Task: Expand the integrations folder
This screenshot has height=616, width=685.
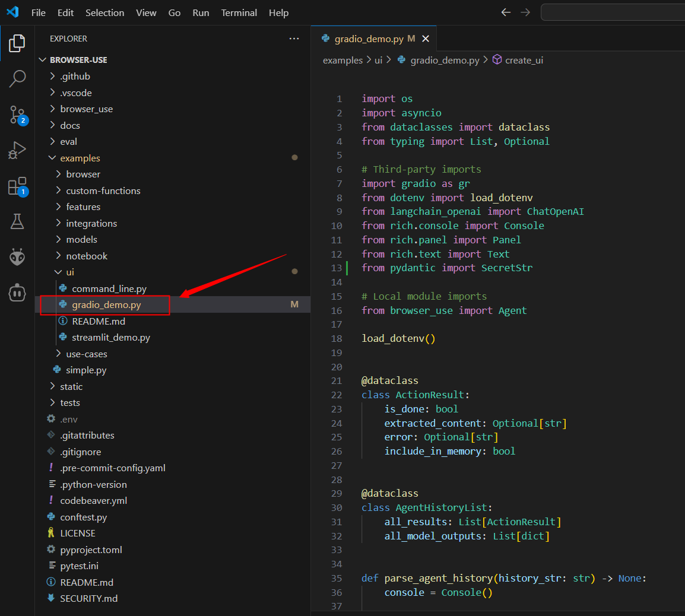Action: (173, 223)
